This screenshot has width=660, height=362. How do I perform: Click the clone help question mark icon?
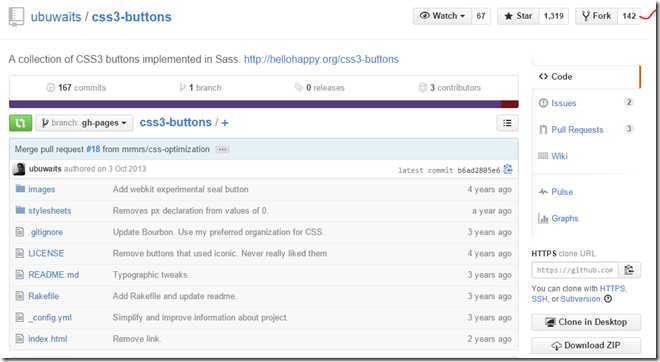coord(608,299)
